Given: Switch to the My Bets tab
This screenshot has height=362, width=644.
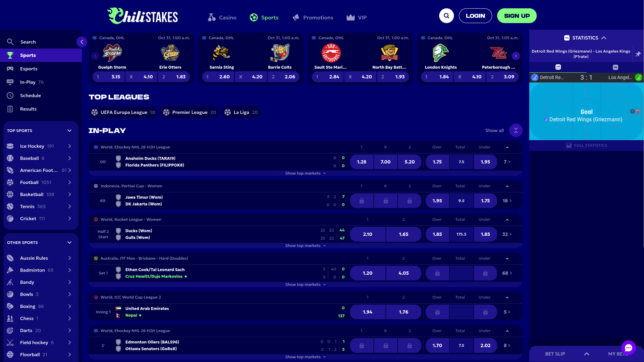Looking at the screenshot, I should 618,354.
